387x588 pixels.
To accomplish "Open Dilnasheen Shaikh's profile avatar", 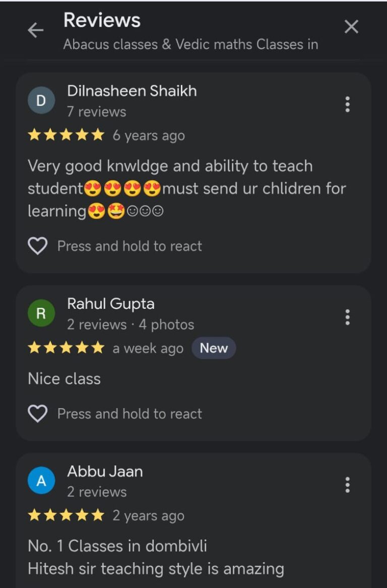I will [41, 100].
